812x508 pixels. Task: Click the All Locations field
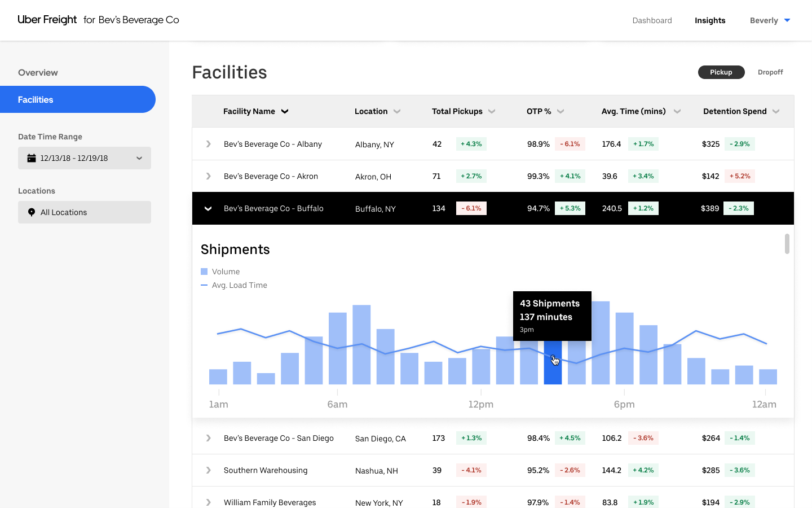[x=85, y=212]
